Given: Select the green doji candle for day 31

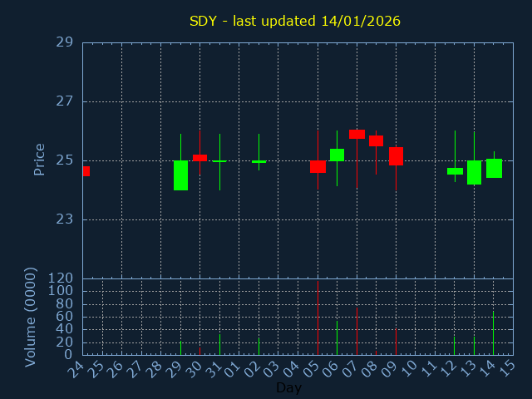Looking at the screenshot, I should tap(219, 161).
